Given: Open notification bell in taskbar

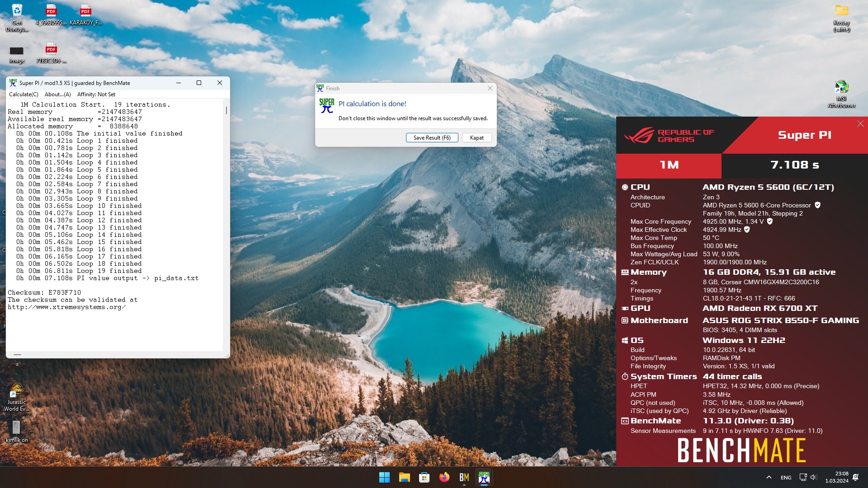Looking at the screenshot, I should pyautogui.click(x=855, y=477).
